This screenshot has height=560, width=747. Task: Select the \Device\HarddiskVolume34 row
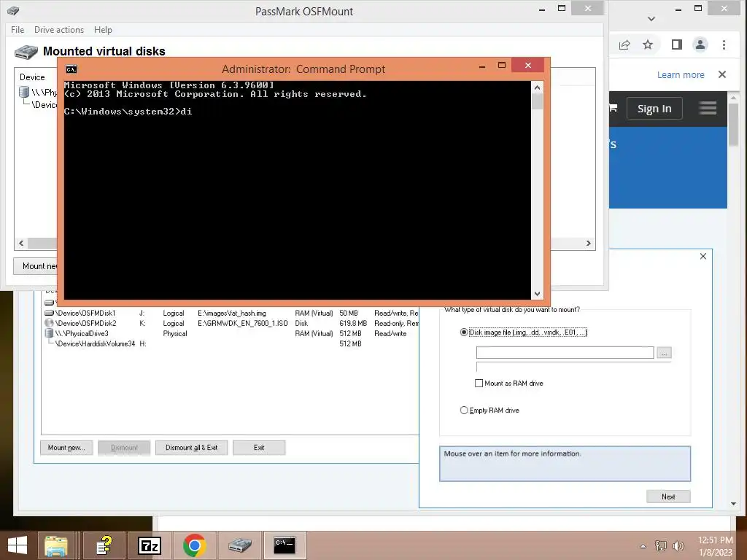point(231,344)
